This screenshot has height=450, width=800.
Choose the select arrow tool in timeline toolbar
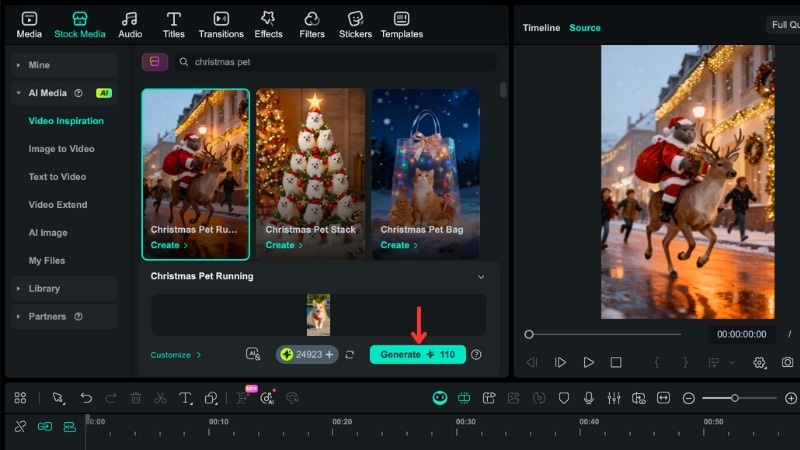(58, 398)
